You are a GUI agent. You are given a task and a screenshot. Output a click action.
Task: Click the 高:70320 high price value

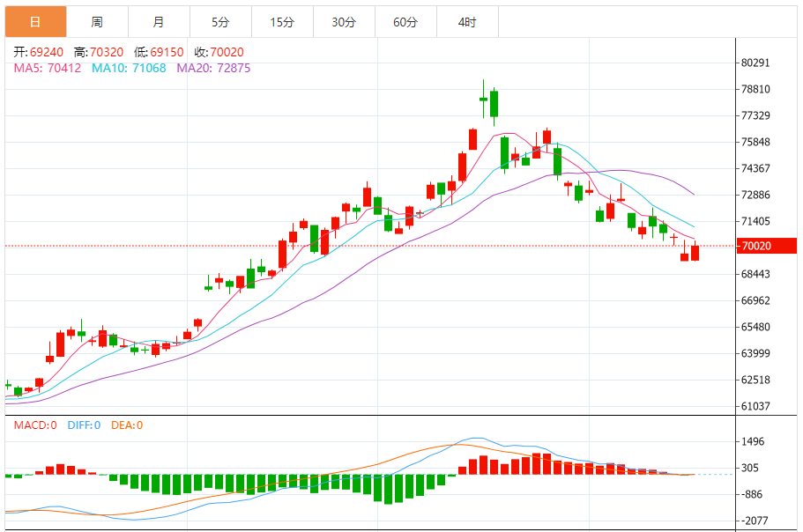coord(99,52)
